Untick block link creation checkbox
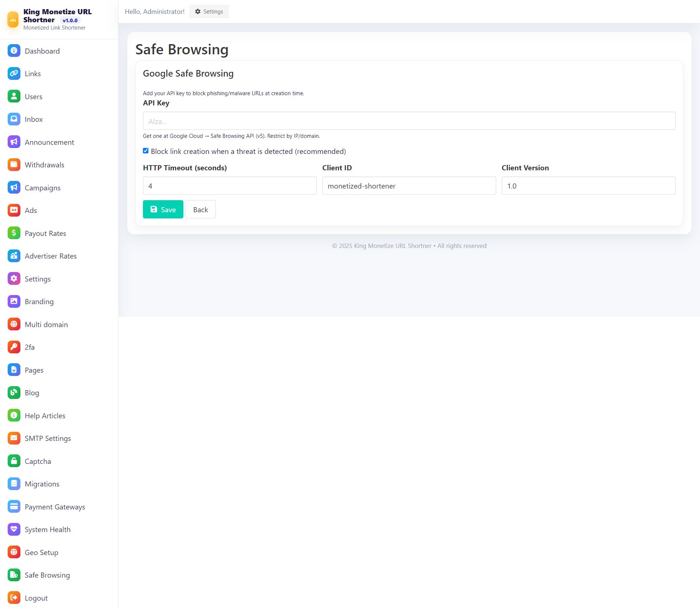700x609 pixels. (x=146, y=151)
